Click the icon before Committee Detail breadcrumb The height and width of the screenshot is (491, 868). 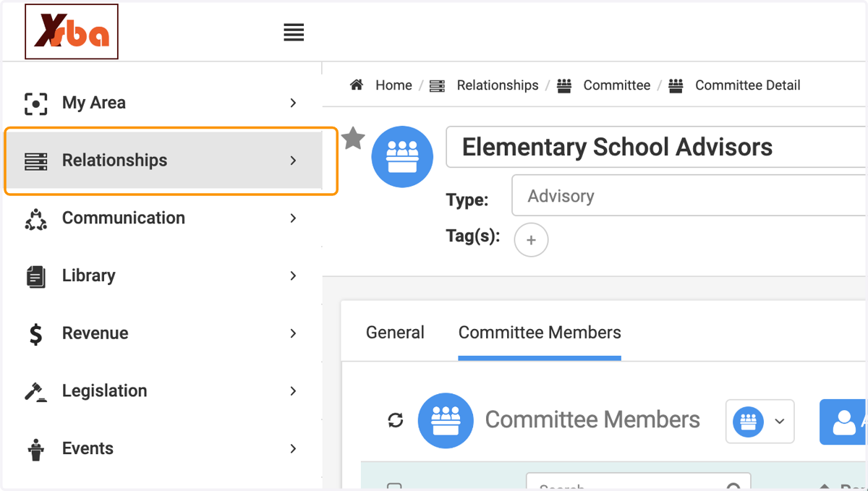(x=676, y=86)
